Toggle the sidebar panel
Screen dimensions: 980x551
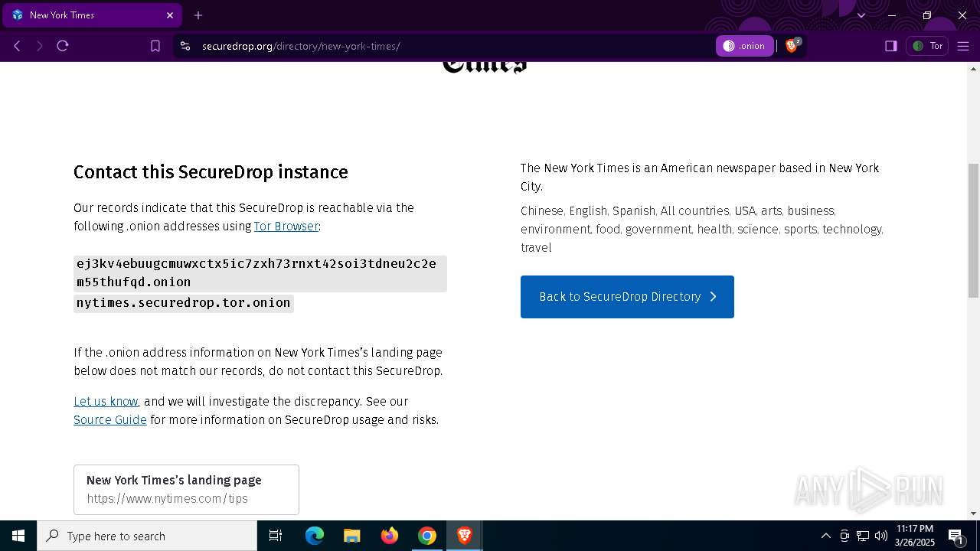click(x=890, y=46)
